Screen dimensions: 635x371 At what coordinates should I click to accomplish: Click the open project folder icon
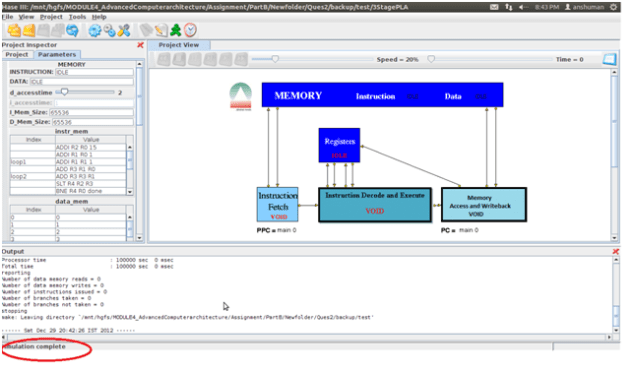tap(29, 30)
